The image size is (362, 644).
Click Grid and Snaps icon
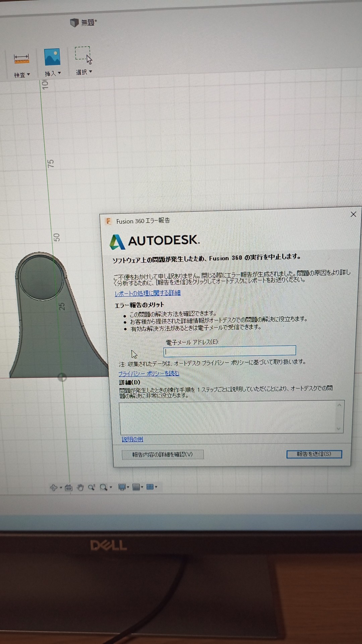pos(136,487)
